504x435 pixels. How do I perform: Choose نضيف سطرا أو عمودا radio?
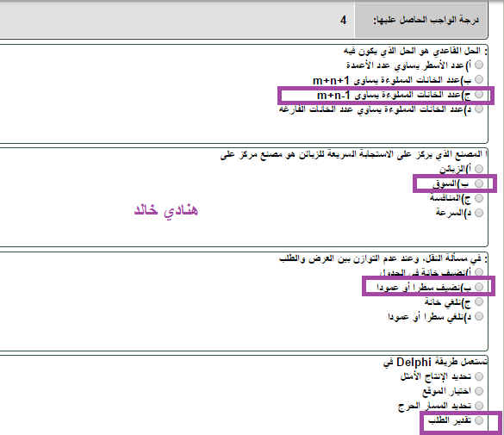coord(479,287)
